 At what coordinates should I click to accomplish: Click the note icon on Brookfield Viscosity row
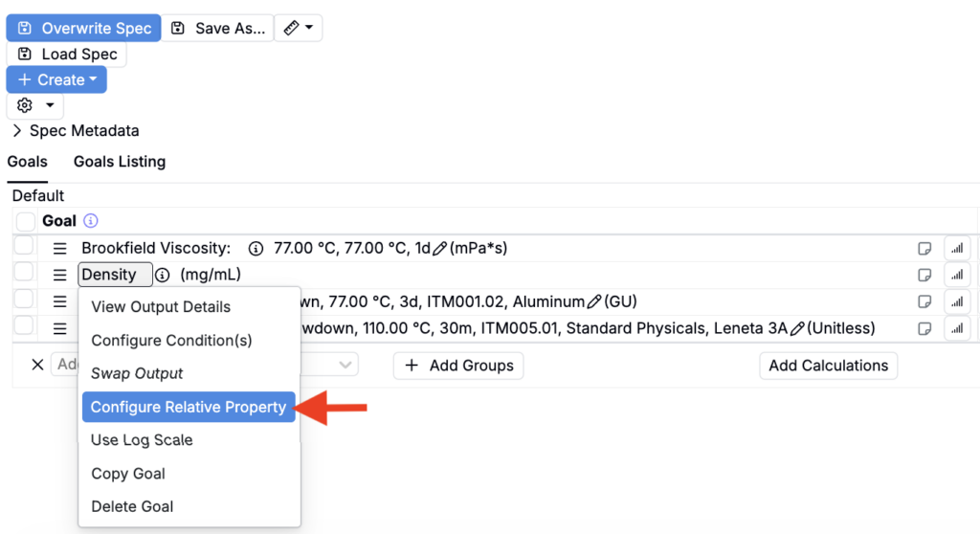[924, 249]
